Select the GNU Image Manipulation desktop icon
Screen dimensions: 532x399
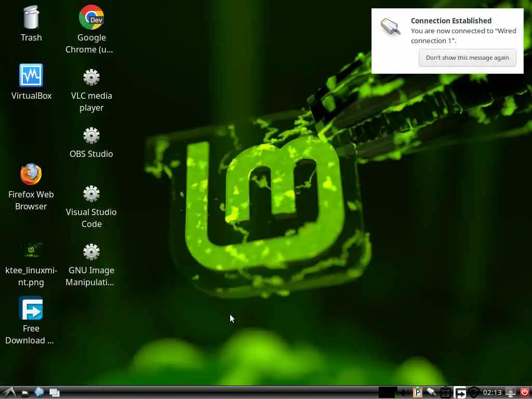click(x=91, y=252)
